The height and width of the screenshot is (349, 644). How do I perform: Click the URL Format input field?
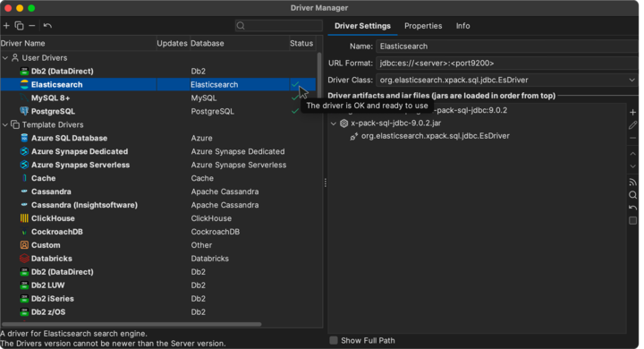click(x=507, y=63)
